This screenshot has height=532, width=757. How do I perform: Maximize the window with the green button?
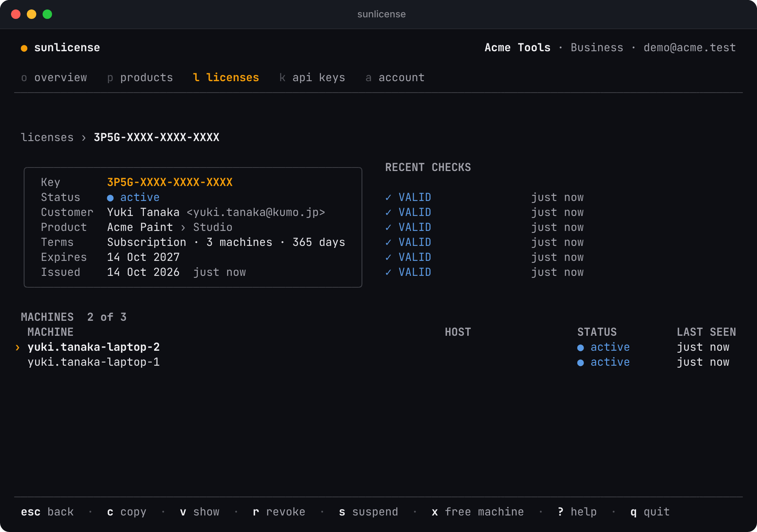47,14
